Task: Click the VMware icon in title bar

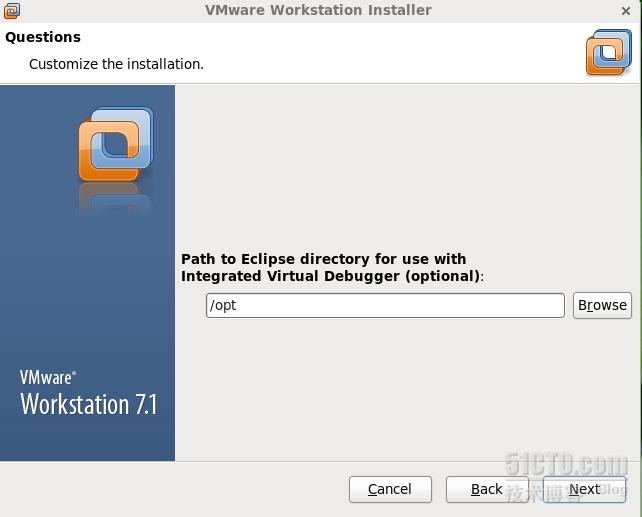Action: point(11,11)
